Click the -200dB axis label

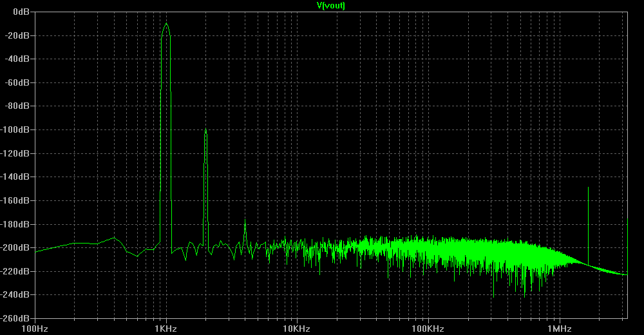point(15,247)
